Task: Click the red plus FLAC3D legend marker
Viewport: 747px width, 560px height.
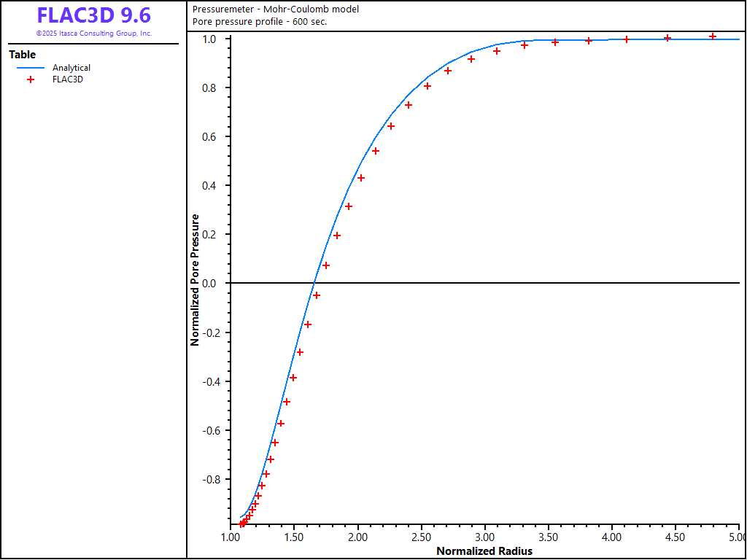Action: point(31,79)
